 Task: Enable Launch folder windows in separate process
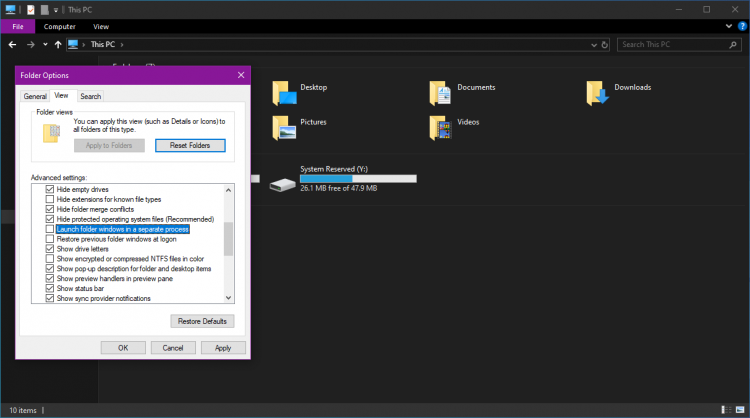pyautogui.click(x=50, y=229)
